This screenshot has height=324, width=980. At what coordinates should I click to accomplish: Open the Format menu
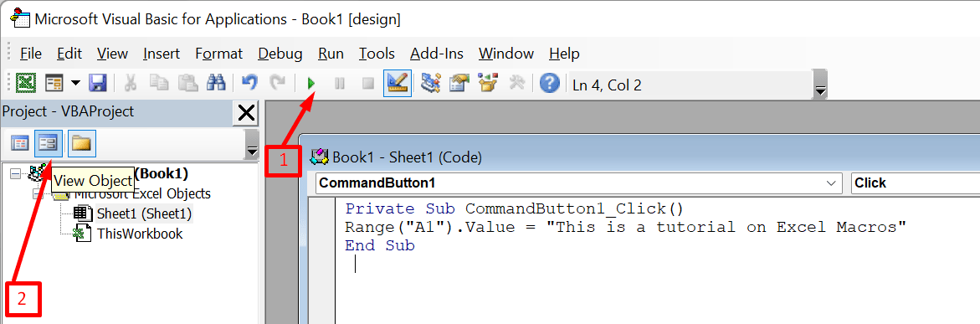tap(218, 54)
